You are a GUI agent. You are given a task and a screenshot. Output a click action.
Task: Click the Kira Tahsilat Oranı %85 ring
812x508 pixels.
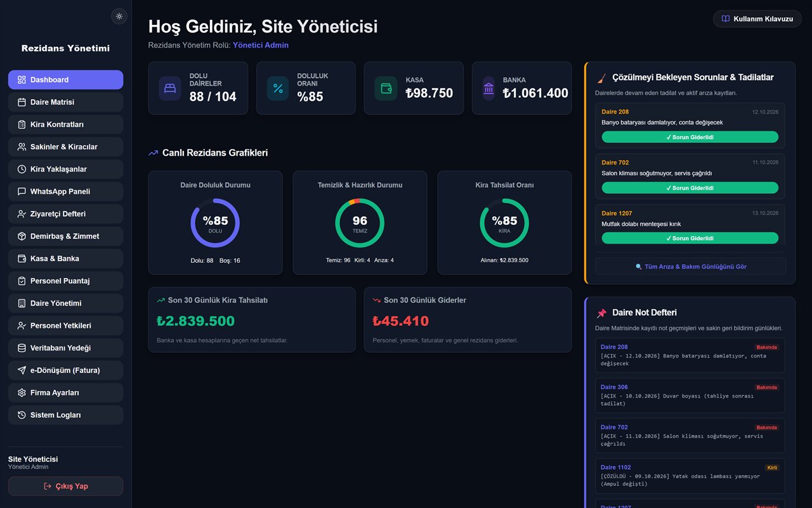click(x=504, y=224)
